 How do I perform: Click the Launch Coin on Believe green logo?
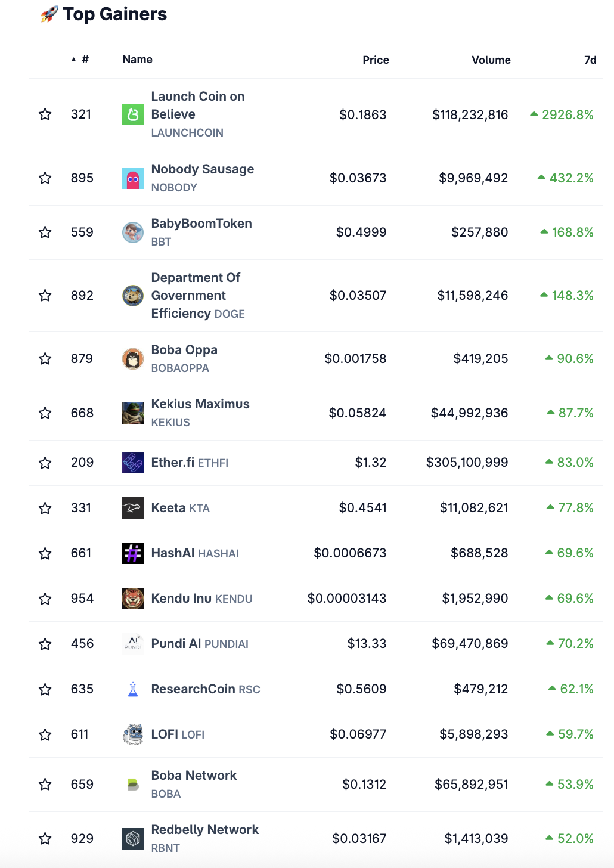(133, 114)
